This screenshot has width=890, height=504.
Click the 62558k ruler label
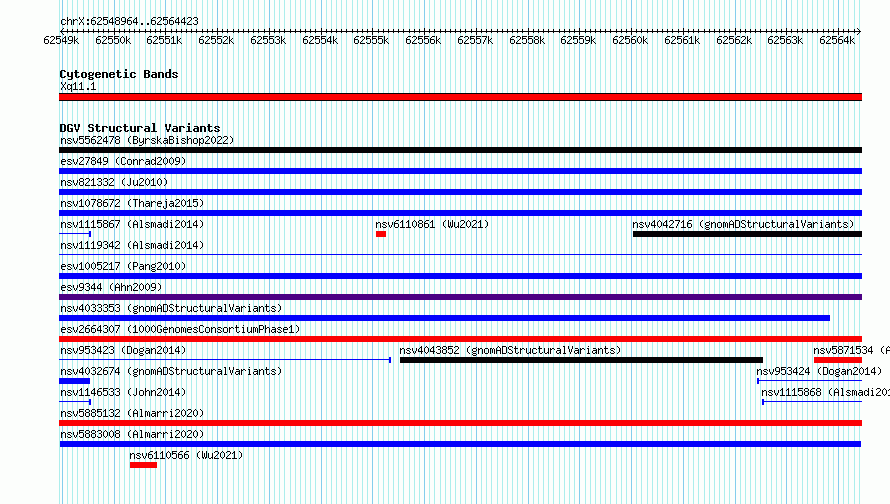coord(527,40)
